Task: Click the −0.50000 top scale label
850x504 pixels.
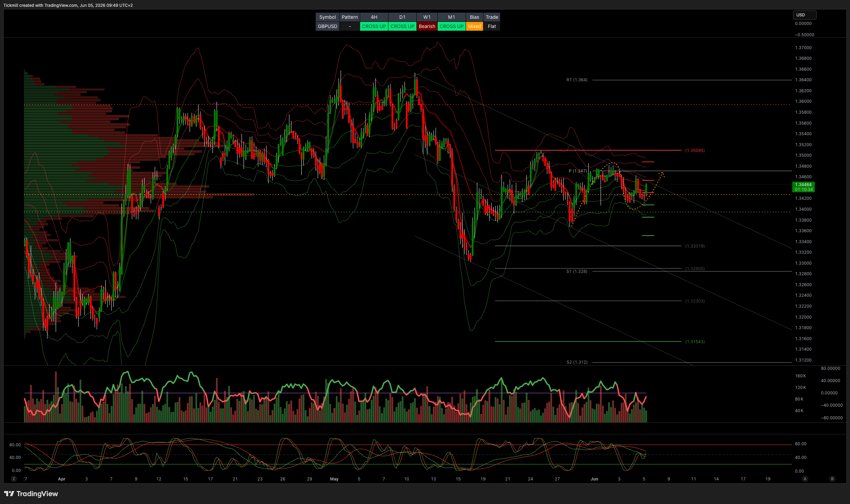Action: [804, 35]
